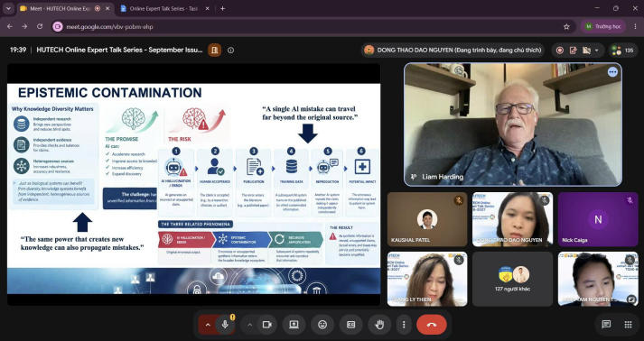
Task: Close the Meet browser tab
Action: pos(108,8)
